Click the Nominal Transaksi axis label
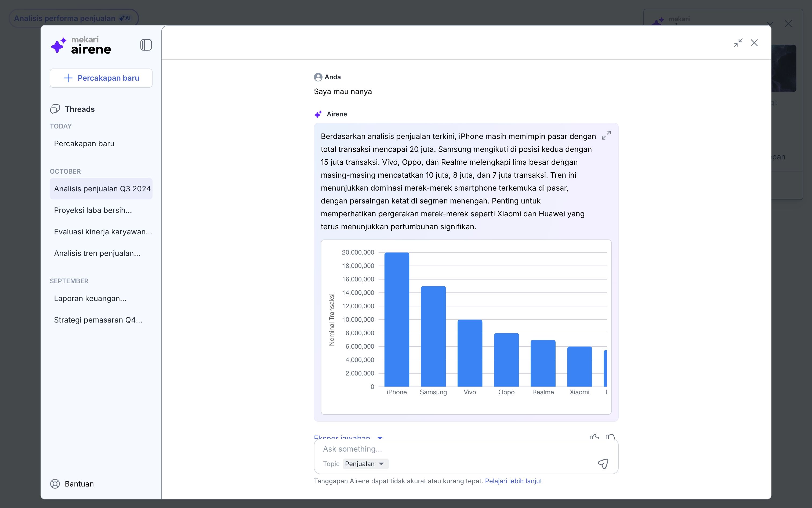This screenshot has height=508, width=812. (332, 320)
